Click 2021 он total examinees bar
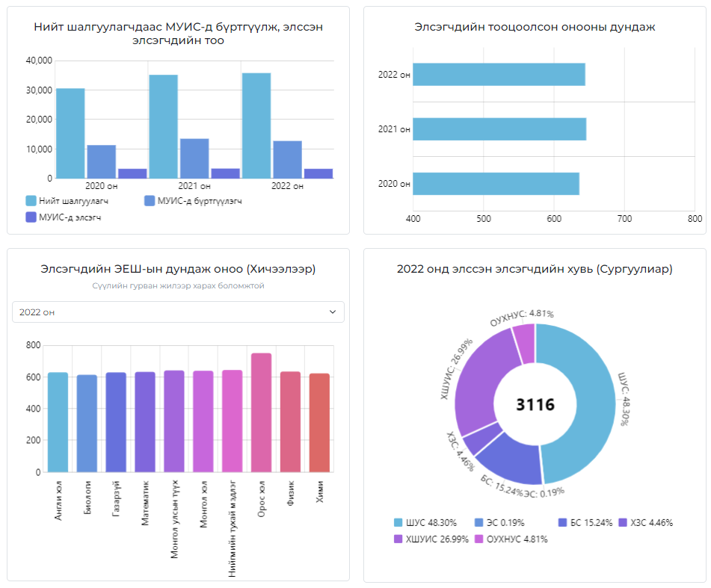The width and height of the screenshot is (711, 588). 163,126
